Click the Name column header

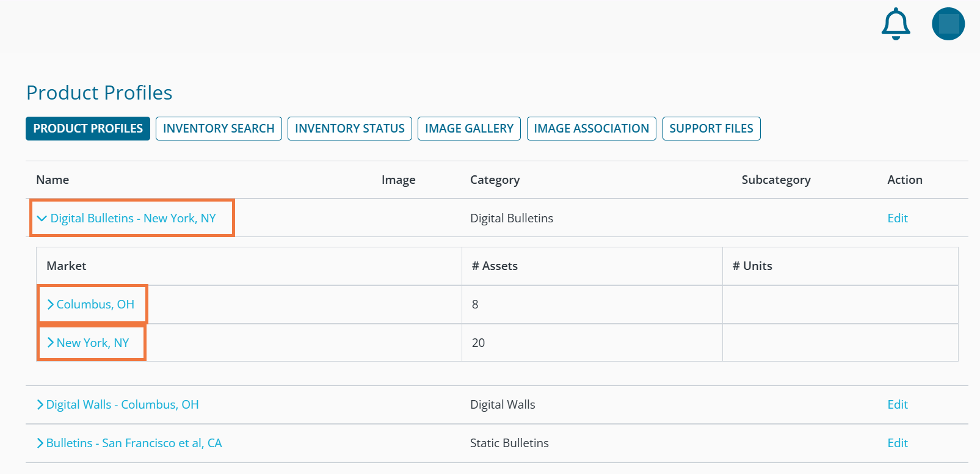53,180
